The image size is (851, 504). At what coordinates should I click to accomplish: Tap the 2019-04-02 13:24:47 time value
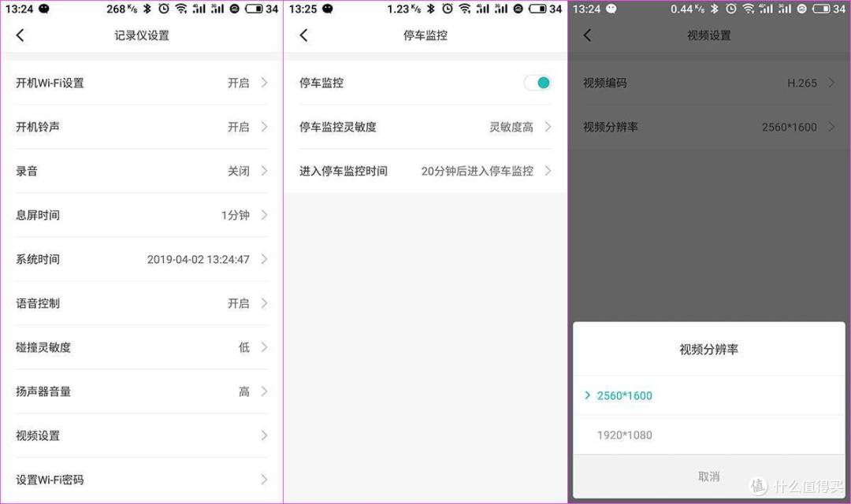[x=198, y=259]
